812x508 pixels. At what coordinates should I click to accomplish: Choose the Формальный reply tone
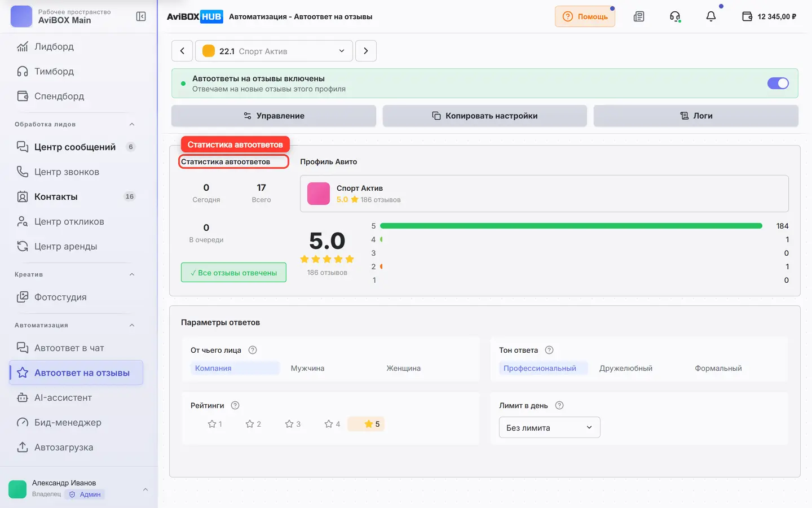[718, 368]
